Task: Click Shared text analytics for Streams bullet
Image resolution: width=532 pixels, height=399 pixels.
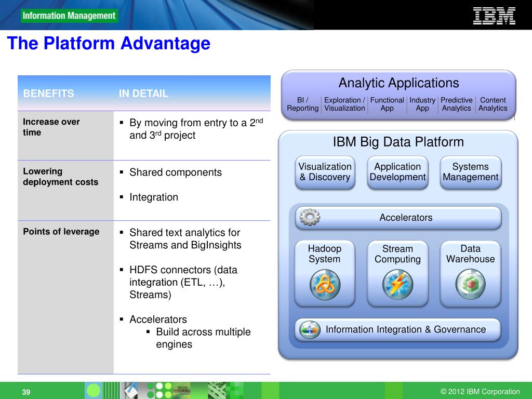Action: click(x=185, y=239)
